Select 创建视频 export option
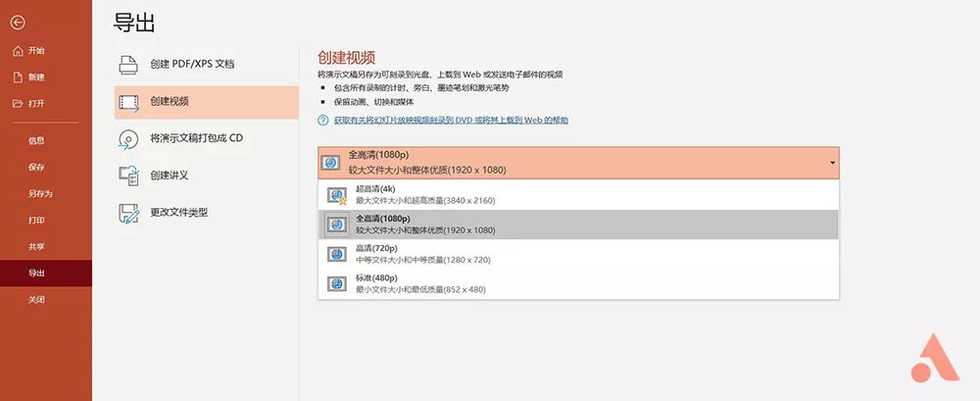This screenshot has height=401, width=980. point(206,102)
